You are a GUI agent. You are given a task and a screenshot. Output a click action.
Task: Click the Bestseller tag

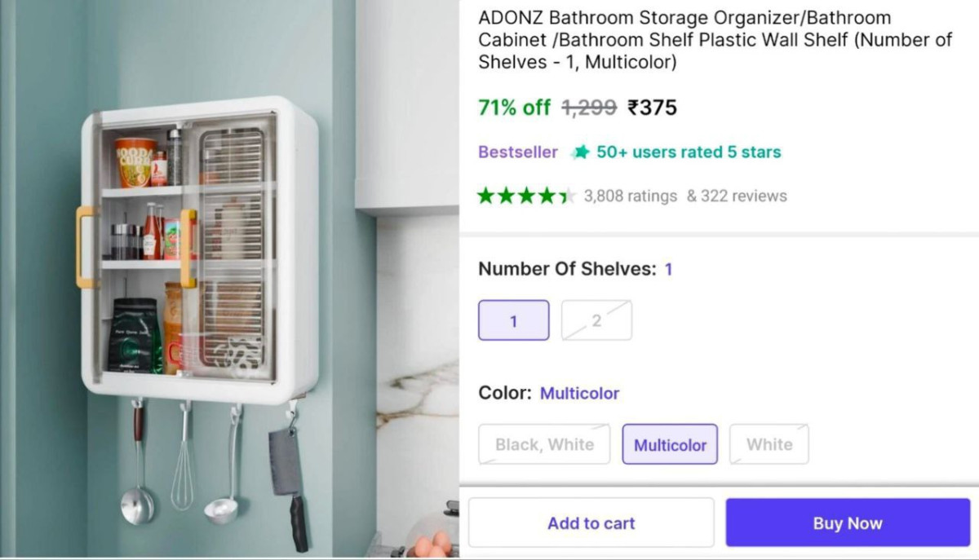[x=518, y=152]
